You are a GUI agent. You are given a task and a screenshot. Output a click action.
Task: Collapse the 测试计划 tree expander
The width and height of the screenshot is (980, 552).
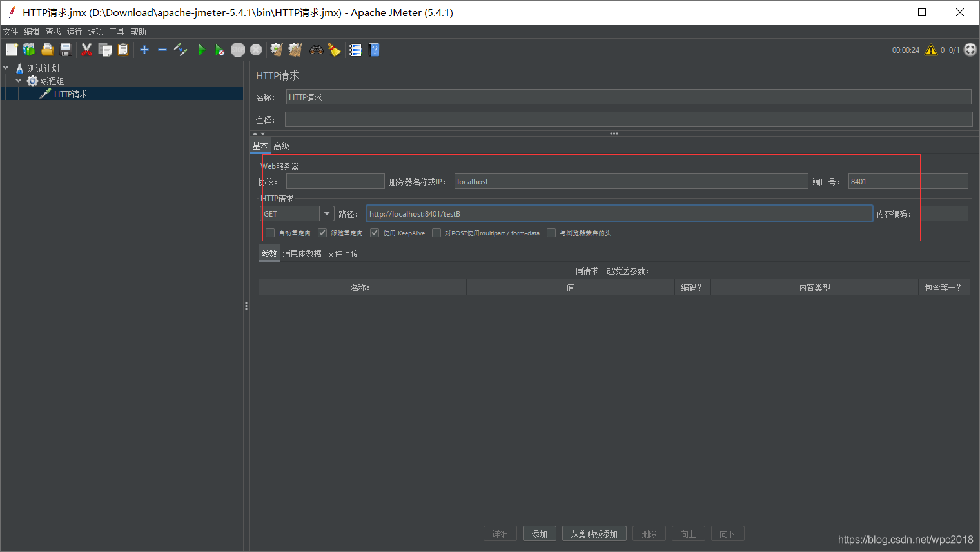point(6,68)
